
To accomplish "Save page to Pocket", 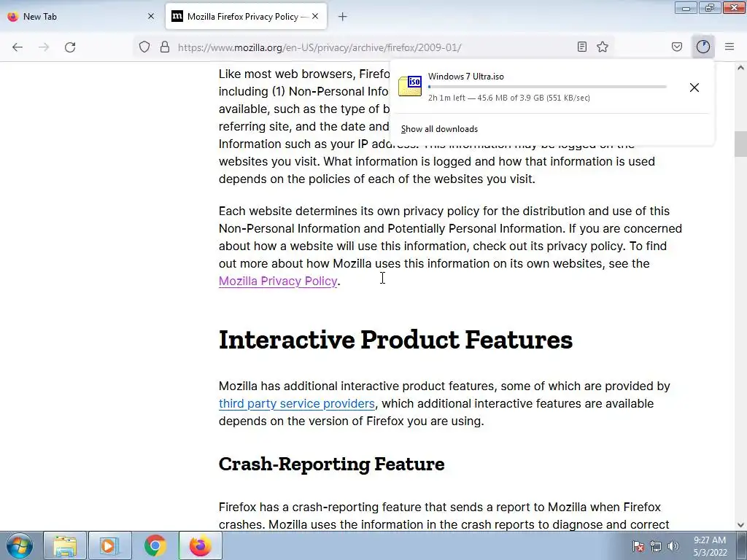I will point(676,47).
